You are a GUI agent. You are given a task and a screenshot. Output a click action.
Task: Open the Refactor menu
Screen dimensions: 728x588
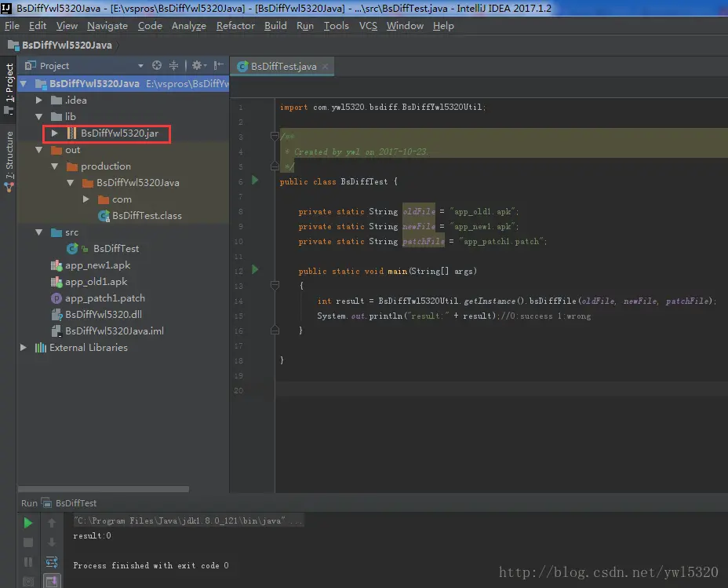(x=235, y=26)
